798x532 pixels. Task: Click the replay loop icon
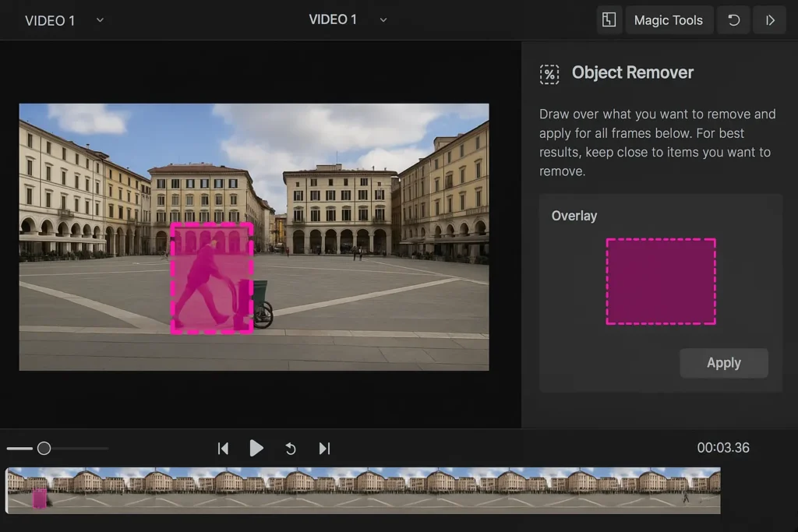click(291, 449)
